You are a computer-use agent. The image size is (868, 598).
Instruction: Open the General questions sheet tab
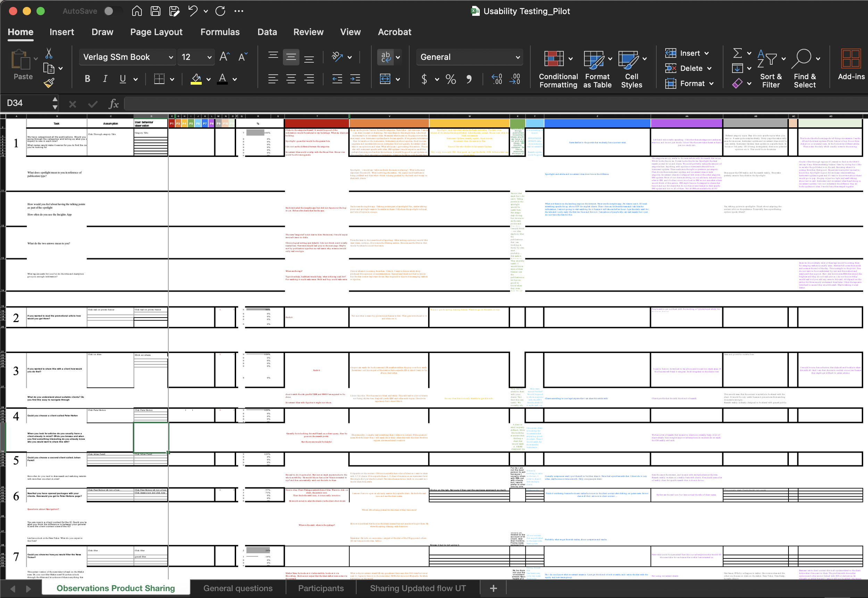click(x=237, y=588)
